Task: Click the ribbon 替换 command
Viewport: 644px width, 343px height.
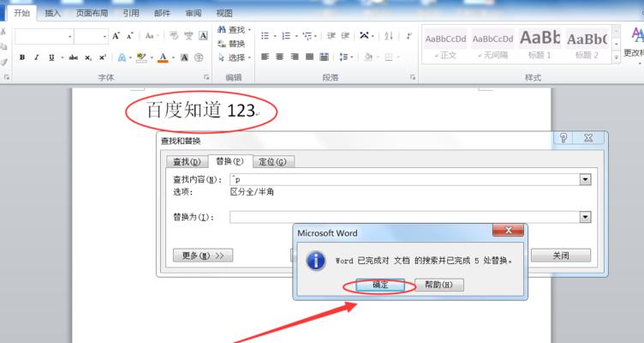Action: pyautogui.click(x=231, y=44)
